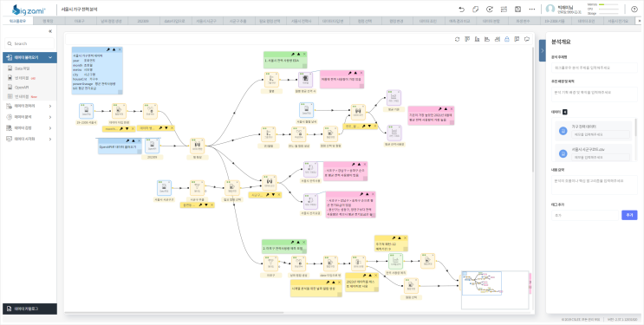Click the join node after 202309 node
644x325 pixels.
click(x=197, y=146)
